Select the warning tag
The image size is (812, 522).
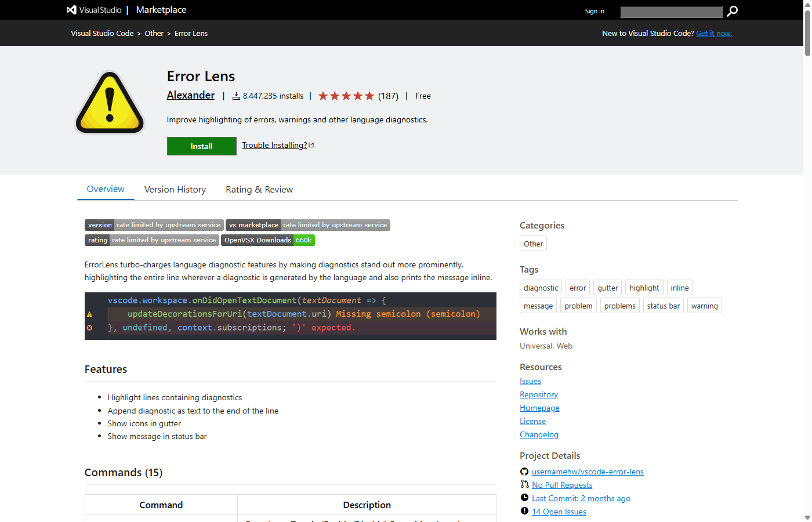click(705, 306)
